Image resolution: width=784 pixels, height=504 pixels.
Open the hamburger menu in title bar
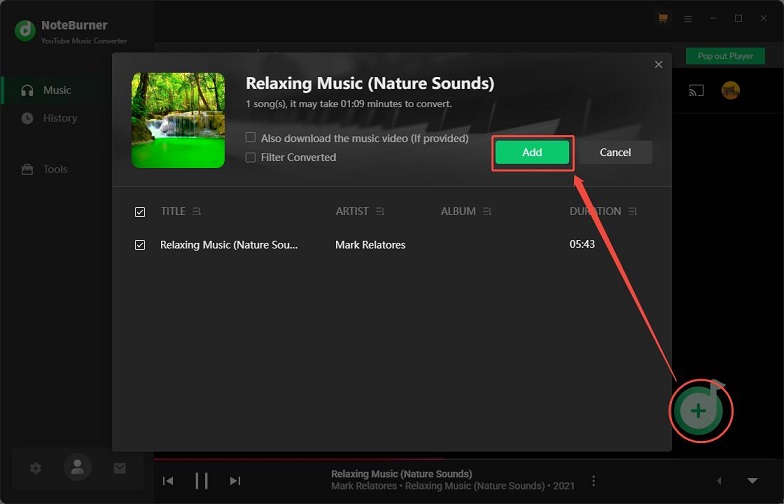[688, 18]
